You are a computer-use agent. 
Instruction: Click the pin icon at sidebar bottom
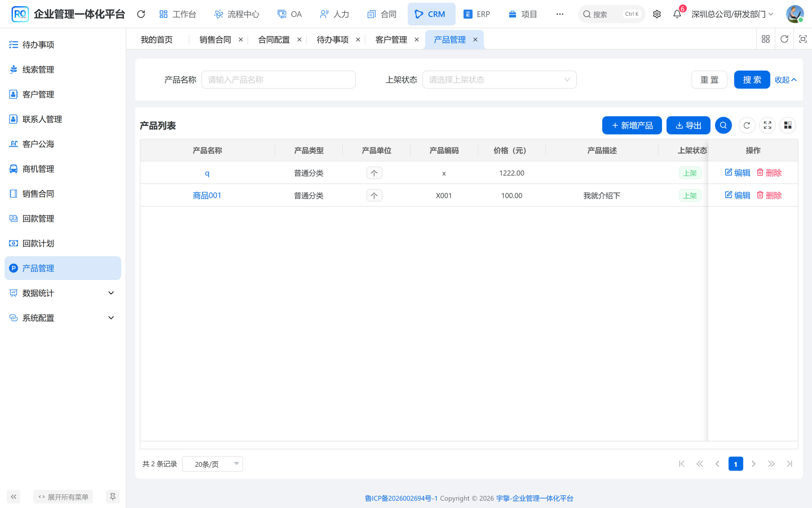(112, 497)
